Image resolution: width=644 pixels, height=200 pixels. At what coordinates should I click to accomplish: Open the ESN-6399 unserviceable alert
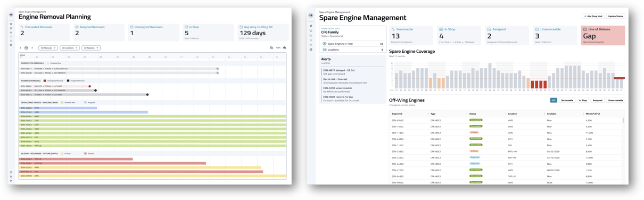[353, 90]
